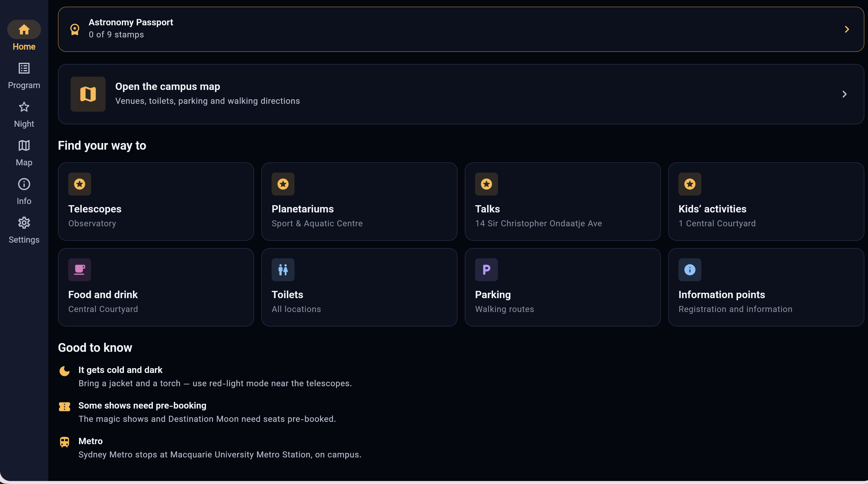868x484 pixels.
Task: Open the Program list icon
Action: coord(24,68)
